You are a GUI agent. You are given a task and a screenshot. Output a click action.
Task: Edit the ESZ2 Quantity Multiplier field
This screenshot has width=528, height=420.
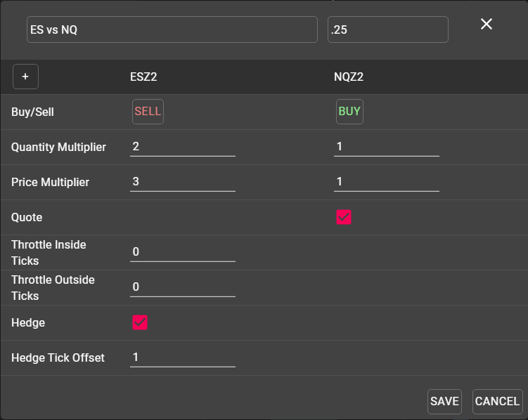click(183, 147)
